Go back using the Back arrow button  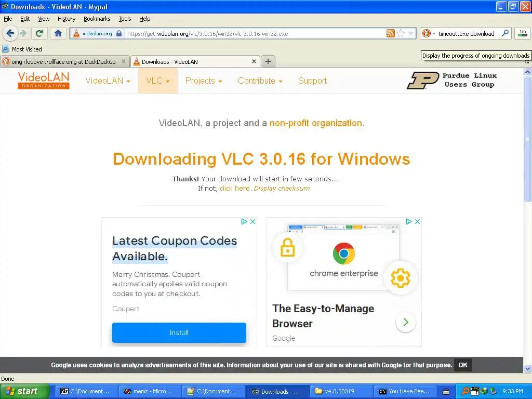point(10,33)
